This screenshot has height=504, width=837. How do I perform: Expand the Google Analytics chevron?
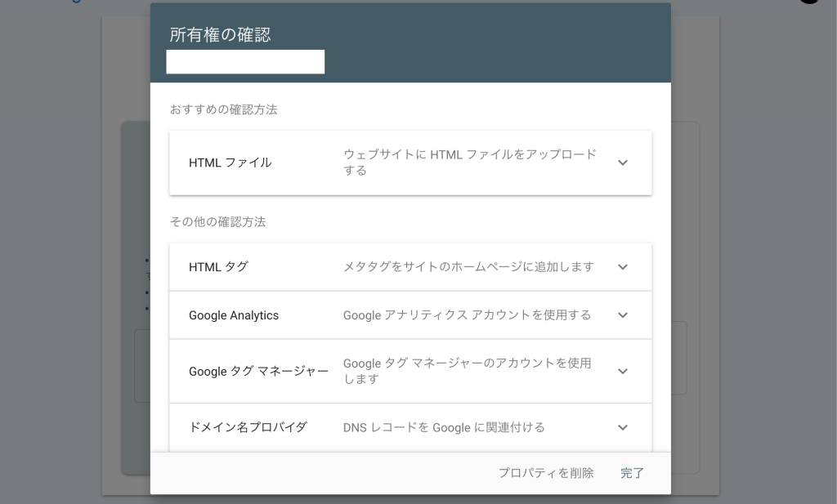coord(622,315)
